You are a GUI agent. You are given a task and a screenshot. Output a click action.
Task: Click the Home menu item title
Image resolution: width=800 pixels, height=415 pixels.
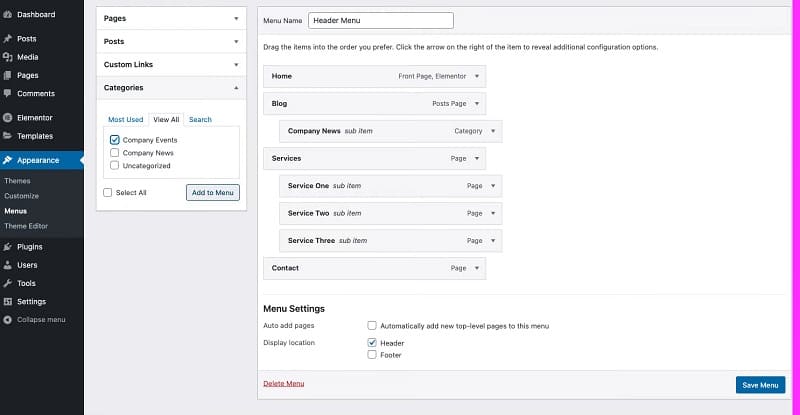coord(282,76)
